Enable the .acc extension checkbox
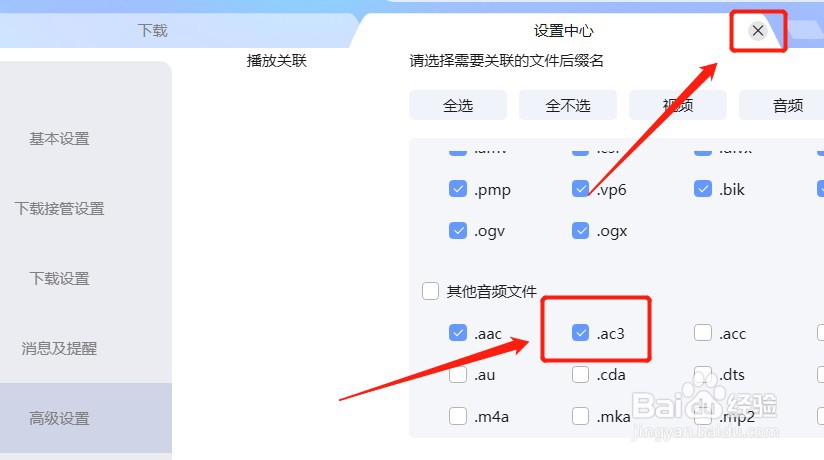The image size is (824, 460). (703, 333)
